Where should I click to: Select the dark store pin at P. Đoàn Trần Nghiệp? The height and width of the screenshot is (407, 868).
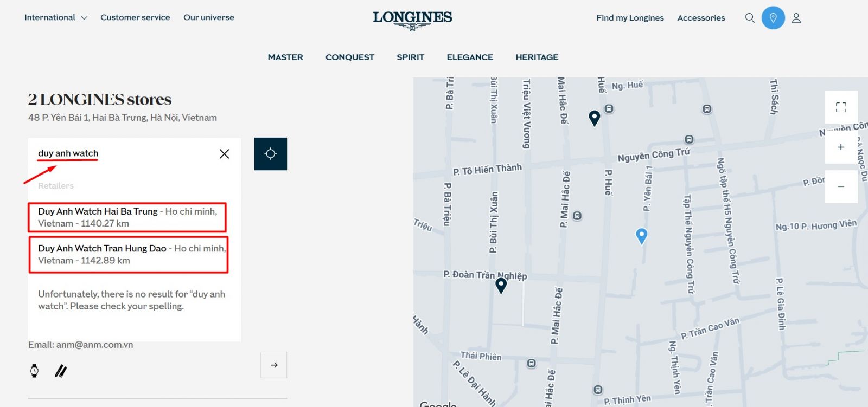tap(501, 286)
